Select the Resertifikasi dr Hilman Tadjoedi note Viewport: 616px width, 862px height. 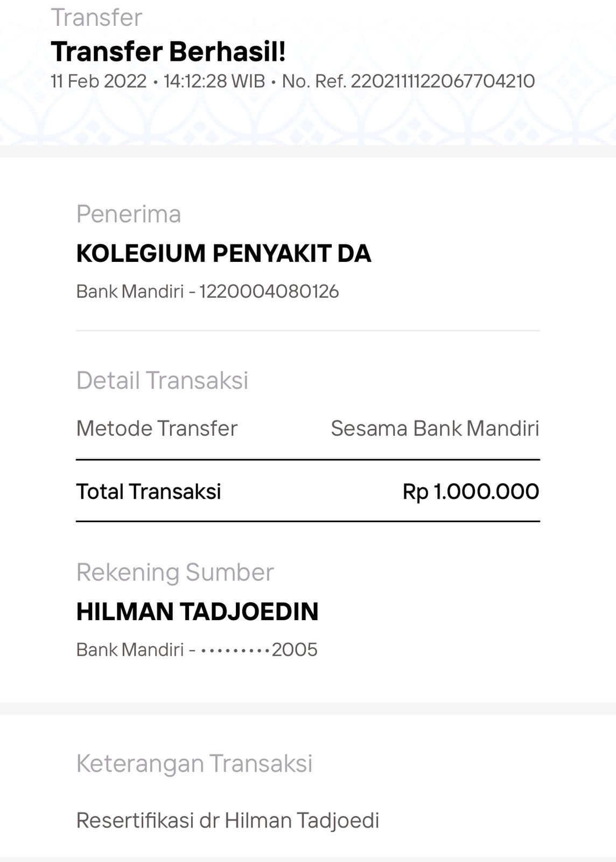click(x=228, y=821)
